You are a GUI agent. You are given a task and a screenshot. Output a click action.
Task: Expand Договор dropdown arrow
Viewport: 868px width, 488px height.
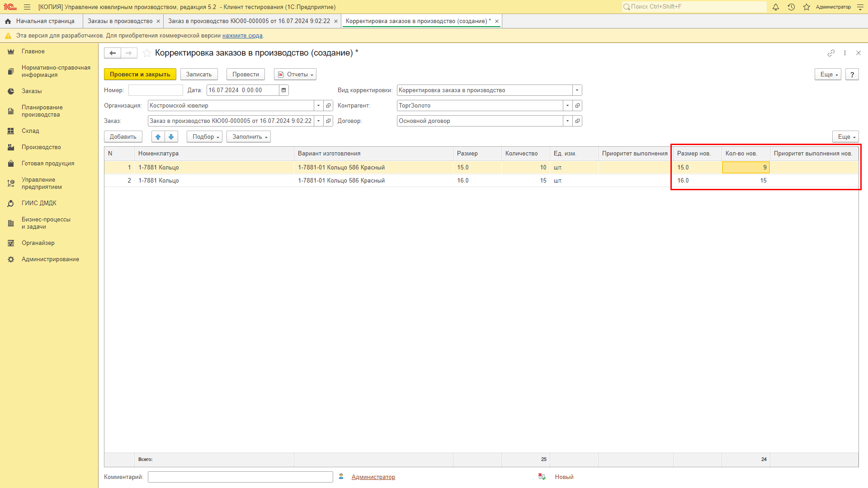click(x=567, y=121)
